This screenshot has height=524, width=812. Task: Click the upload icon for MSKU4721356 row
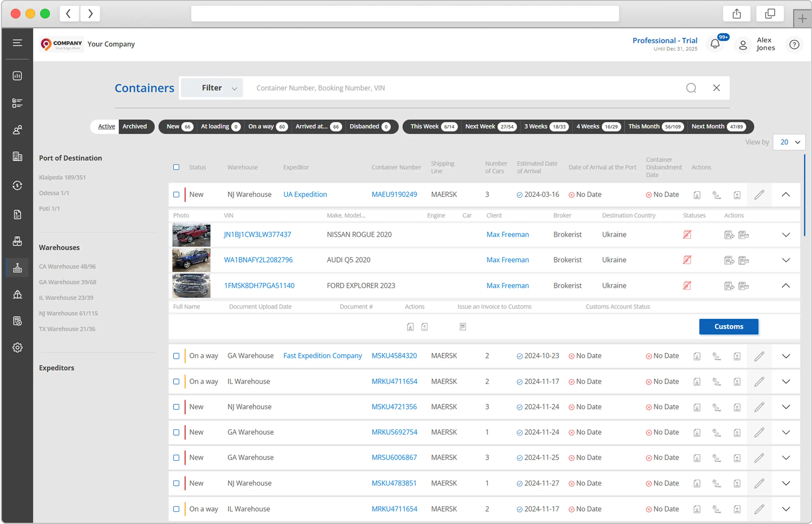pos(737,407)
